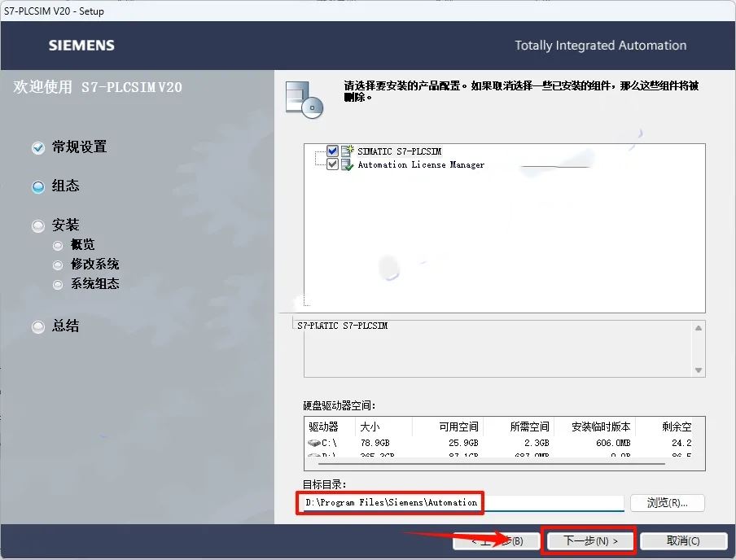Click the 25.9GB free space cell
The height and width of the screenshot is (560, 736).
point(463,443)
